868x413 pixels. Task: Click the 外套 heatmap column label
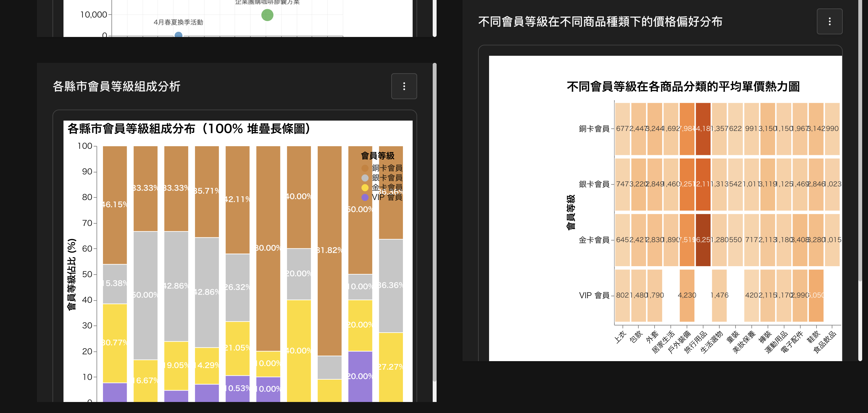tap(652, 337)
